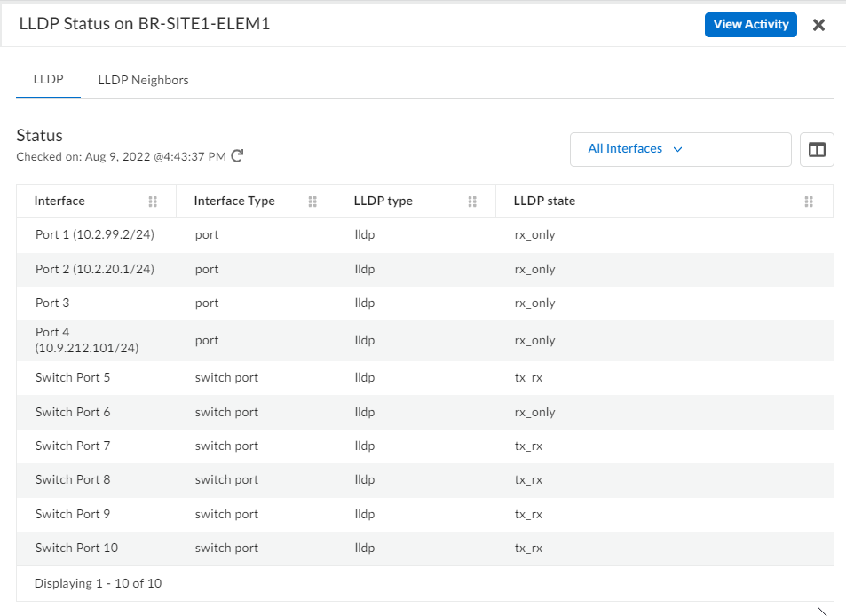This screenshot has width=846, height=616.
Task: Close the LLDP Status dialog
Action: pos(818,24)
